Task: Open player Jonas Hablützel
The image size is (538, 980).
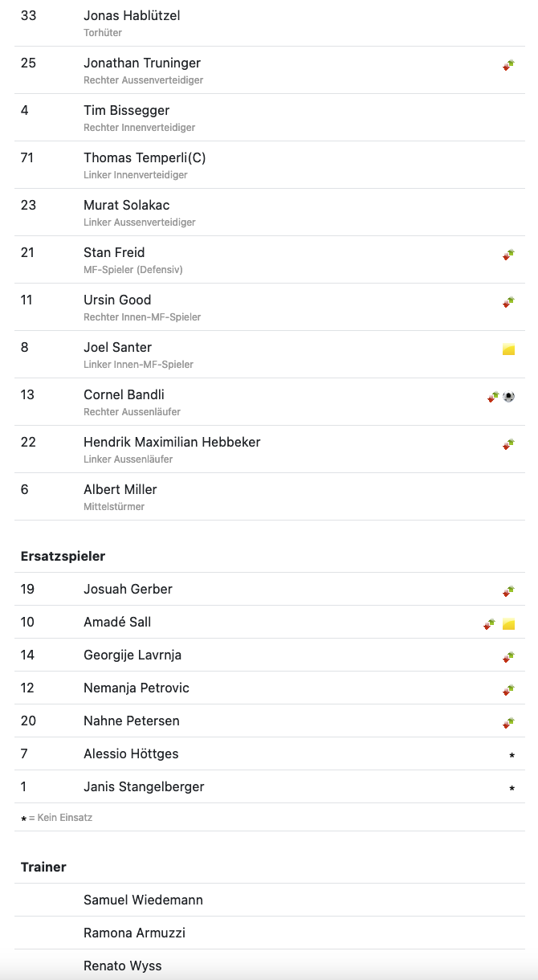Action: pyautogui.click(x=270, y=22)
